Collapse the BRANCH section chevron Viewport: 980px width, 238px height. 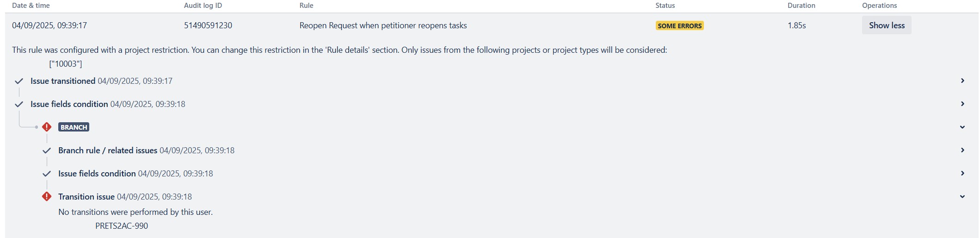point(962,127)
